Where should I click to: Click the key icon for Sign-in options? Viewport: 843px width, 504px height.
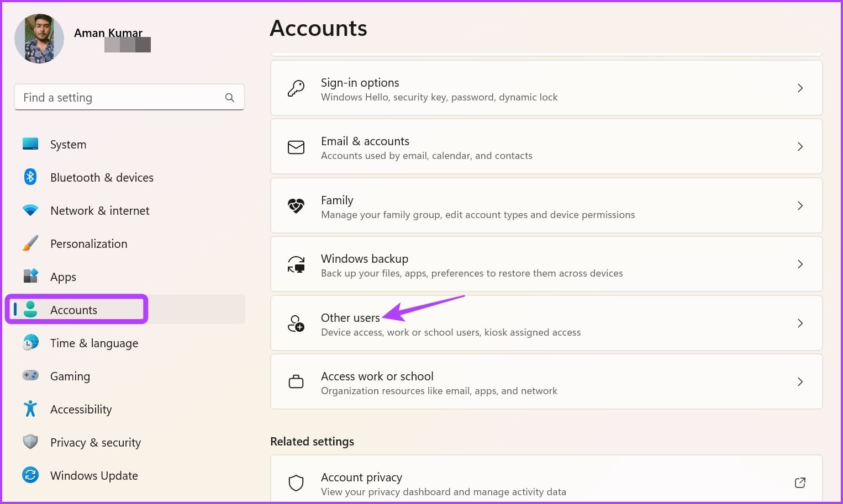click(x=296, y=88)
